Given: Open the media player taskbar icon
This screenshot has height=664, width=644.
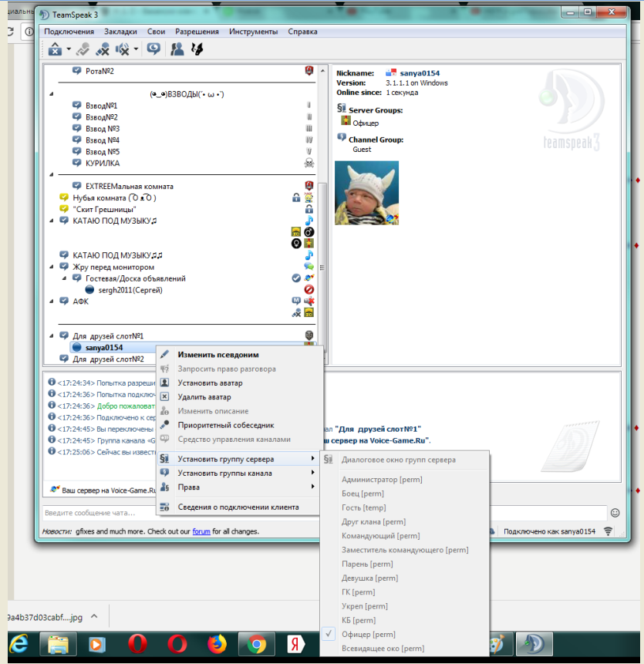Looking at the screenshot, I should coord(96,645).
